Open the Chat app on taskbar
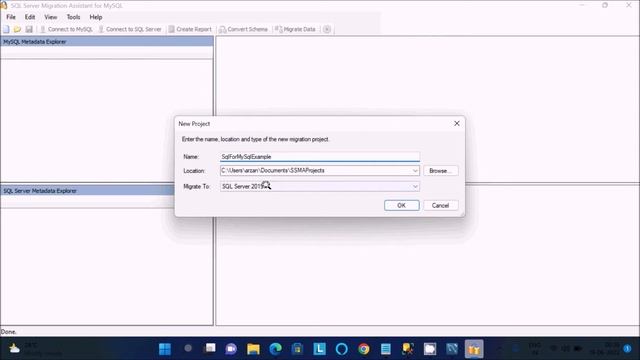Viewport: 640px width, 360px height. tap(231, 349)
